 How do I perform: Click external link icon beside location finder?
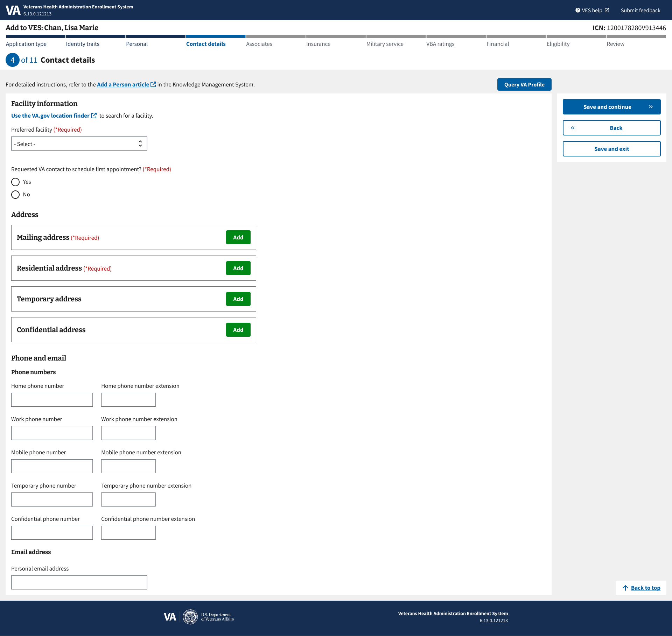point(94,116)
